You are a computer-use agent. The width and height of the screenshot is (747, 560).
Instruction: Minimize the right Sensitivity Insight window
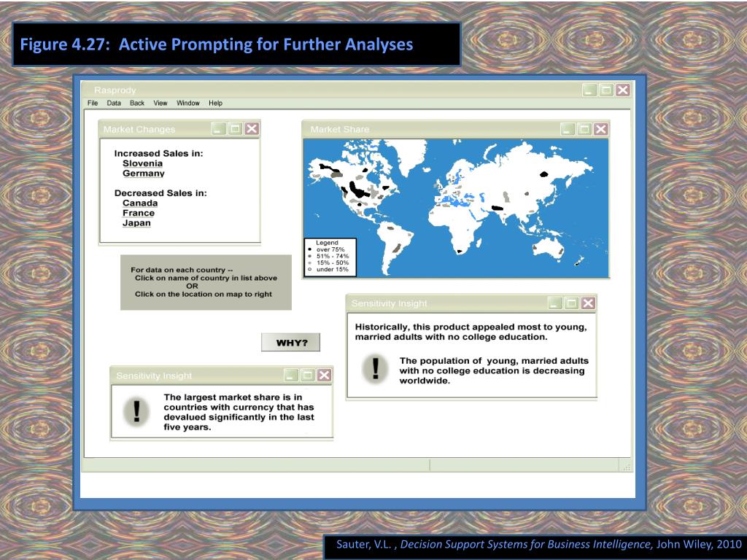[x=555, y=303]
